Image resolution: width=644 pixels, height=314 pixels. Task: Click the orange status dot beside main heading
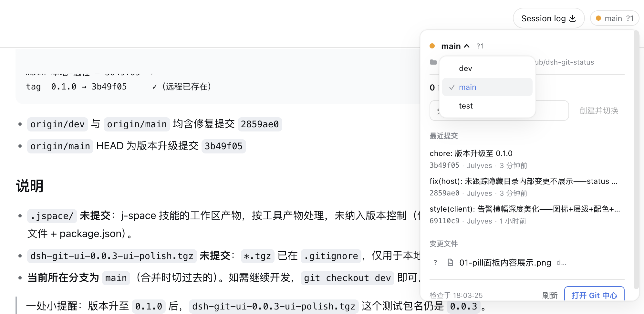432,46
